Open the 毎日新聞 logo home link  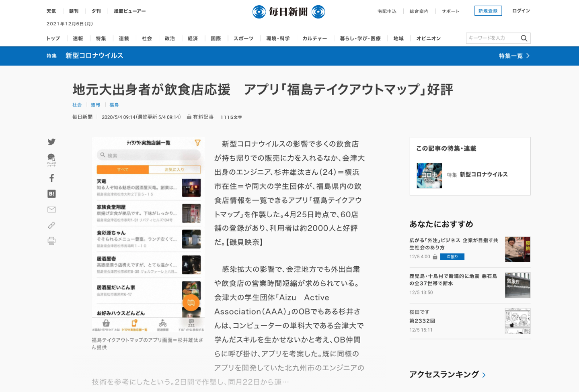tap(289, 12)
